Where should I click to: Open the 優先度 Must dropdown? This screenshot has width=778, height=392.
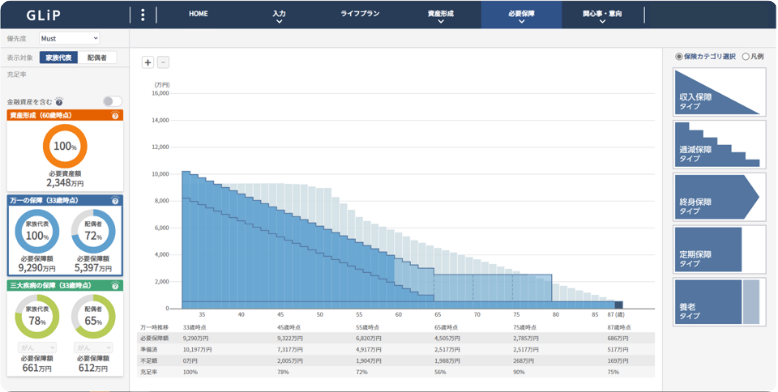point(69,38)
